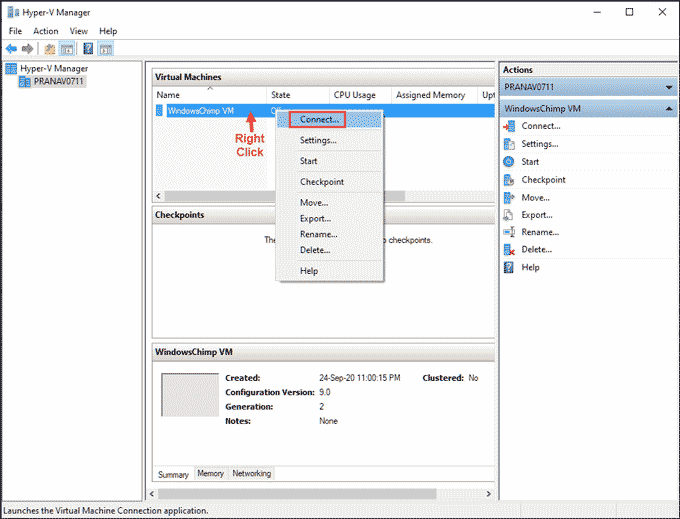Collapse the WindowsChimp VM actions section arrow

click(669, 109)
